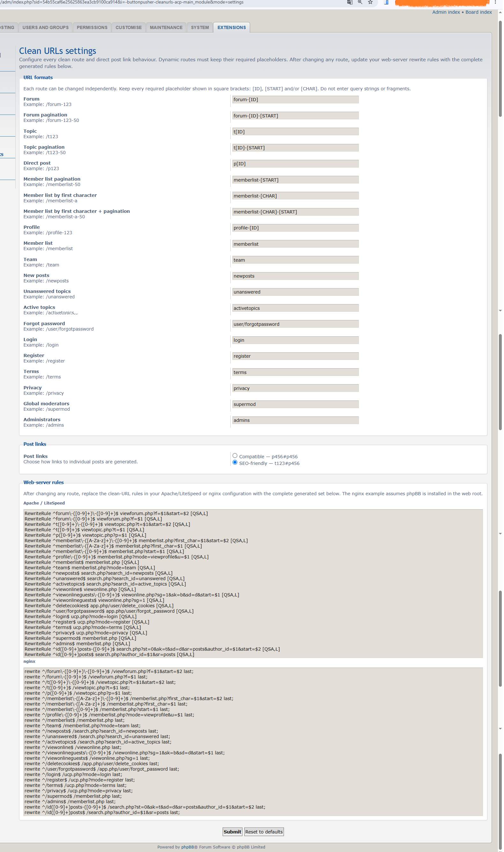
Task: Edit the Member list pagination field
Action: (295, 180)
